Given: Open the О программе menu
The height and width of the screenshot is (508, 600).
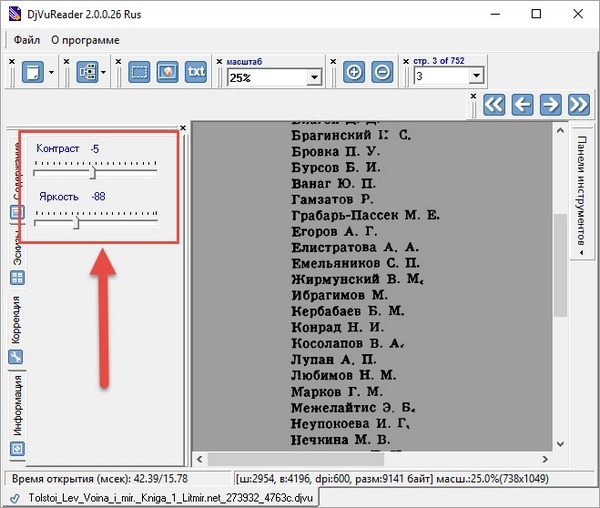Looking at the screenshot, I should (x=85, y=40).
